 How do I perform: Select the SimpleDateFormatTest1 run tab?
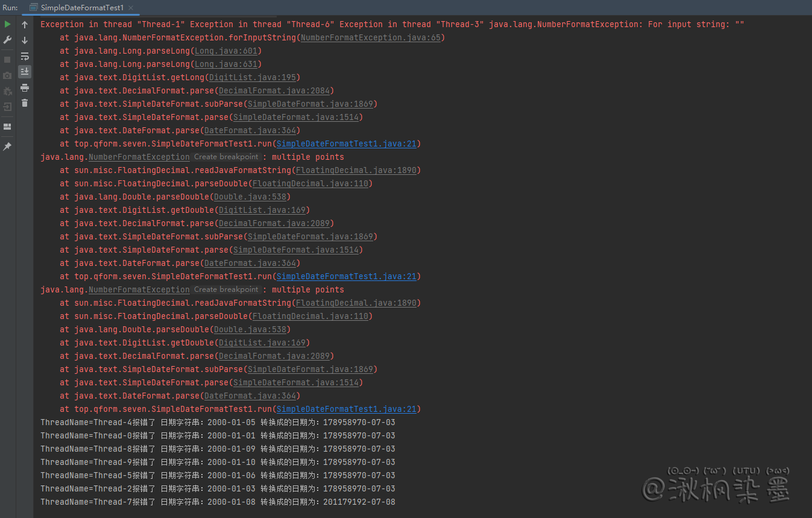point(82,8)
